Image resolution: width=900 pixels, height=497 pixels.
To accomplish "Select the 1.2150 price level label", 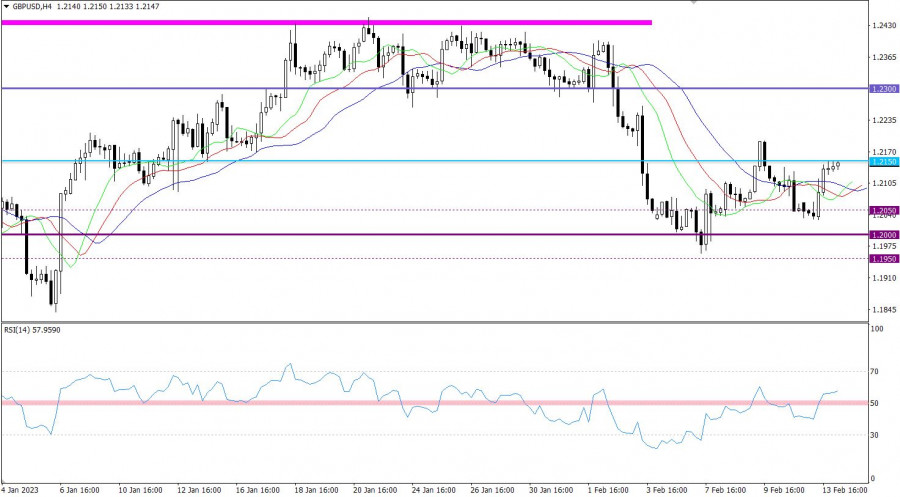I will coord(883,161).
